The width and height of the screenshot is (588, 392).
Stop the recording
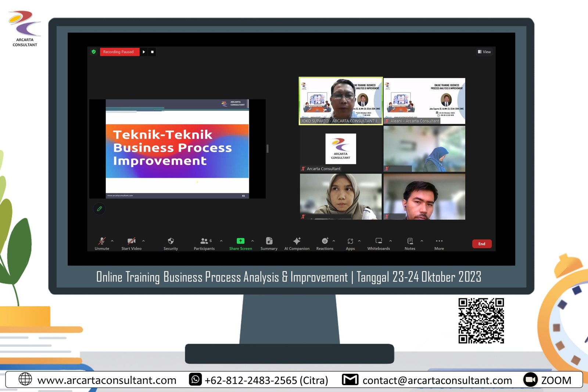152,52
